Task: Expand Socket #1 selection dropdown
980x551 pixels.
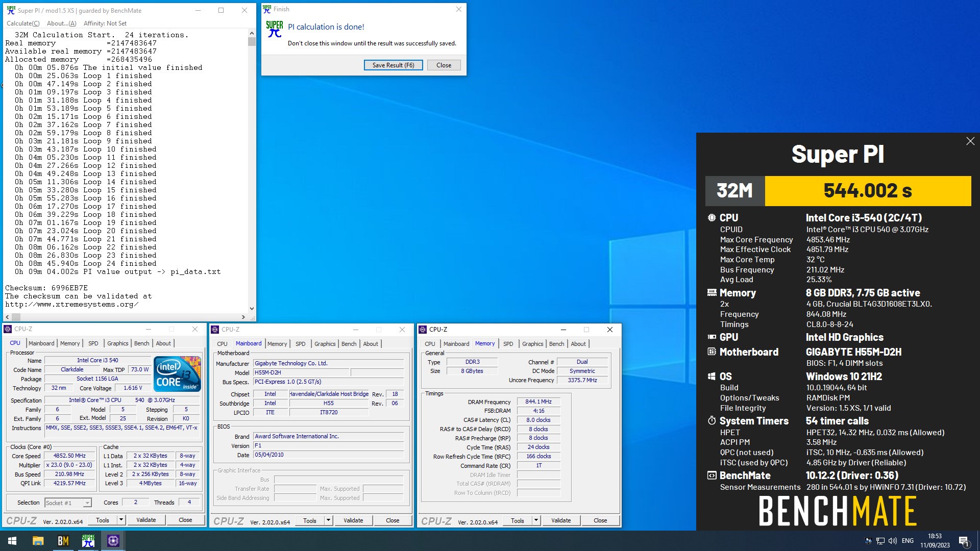Action: point(87,503)
